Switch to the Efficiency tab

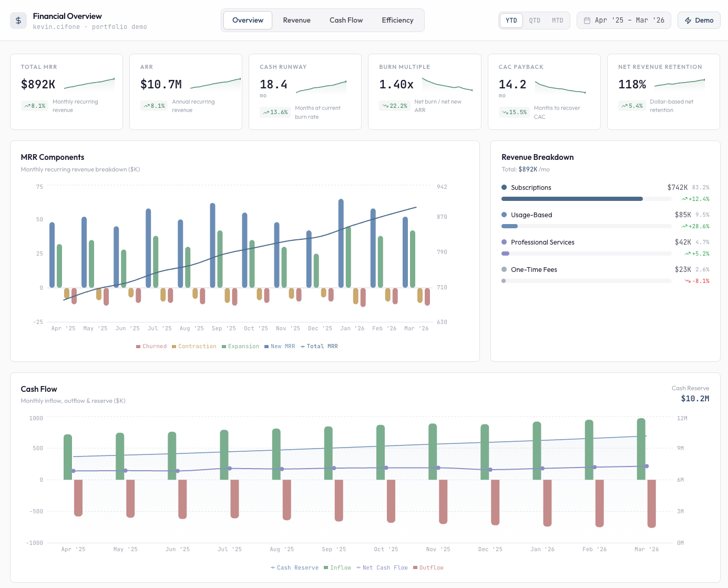397,21
